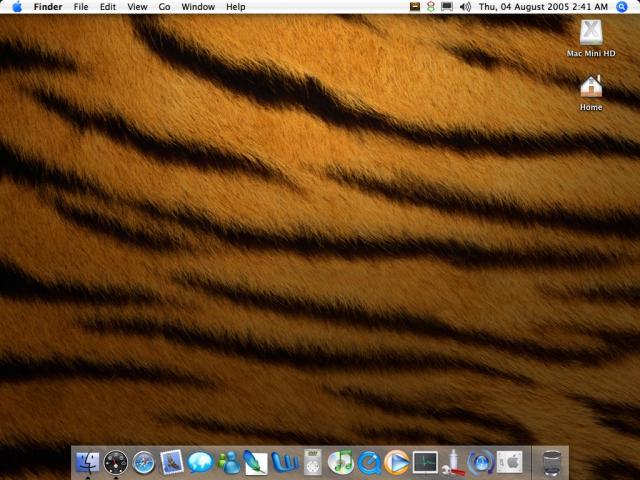The height and width of the screenshot is (480, 640).
Task: Open the Trash in the Dock
Action: [x=552, y=463]
